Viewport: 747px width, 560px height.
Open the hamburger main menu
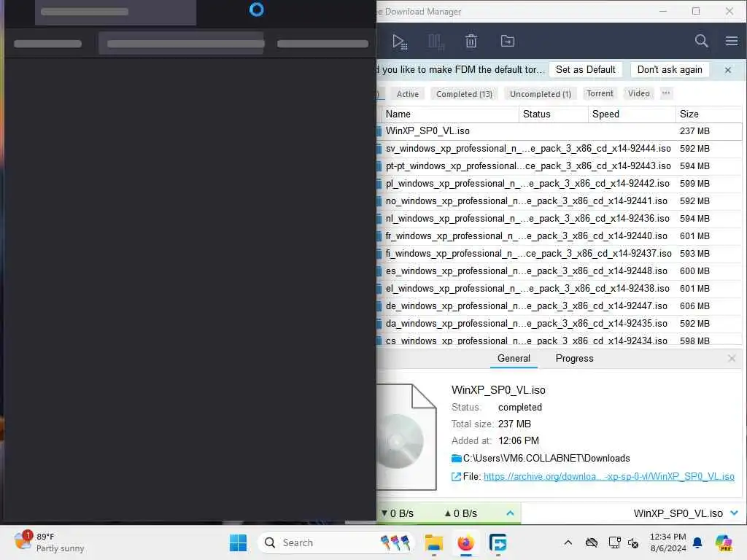pyautogui.click(x=732, y=41)
